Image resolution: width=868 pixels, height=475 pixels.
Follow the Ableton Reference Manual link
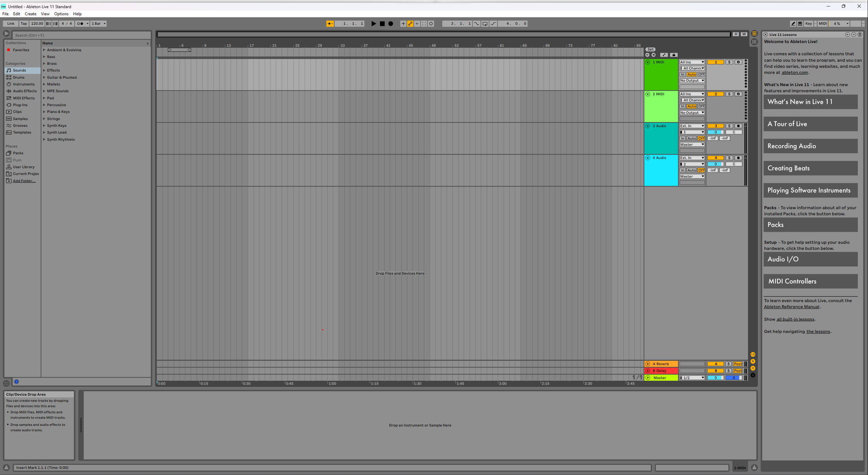tap(791, 307)
